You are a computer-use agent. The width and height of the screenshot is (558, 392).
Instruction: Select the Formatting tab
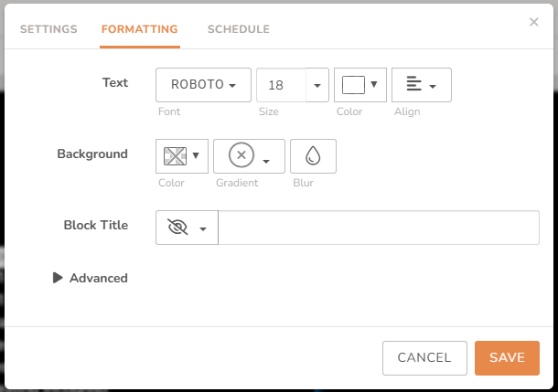(x=140, y=29)
